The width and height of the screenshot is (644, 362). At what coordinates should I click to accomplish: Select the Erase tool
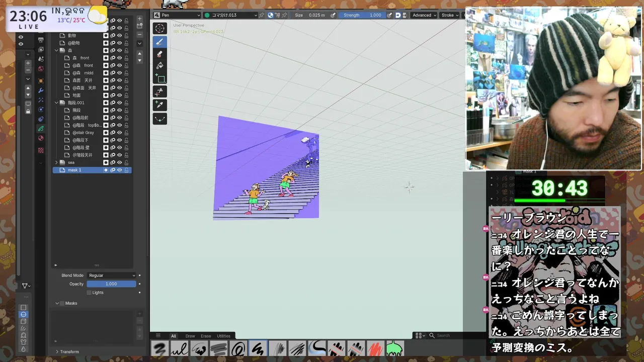click(160, 54)
